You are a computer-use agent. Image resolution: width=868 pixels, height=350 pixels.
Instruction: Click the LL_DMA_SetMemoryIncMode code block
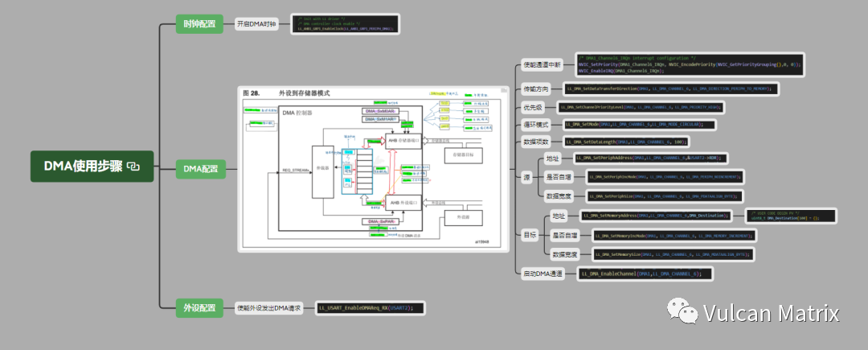pyautogui.click(x=674, y=236)
